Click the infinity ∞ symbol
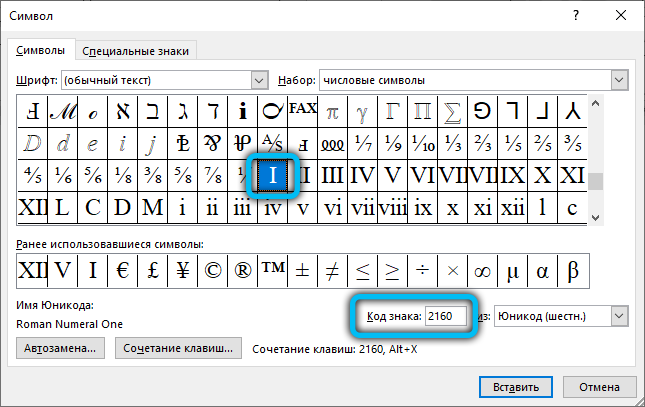 482,269
